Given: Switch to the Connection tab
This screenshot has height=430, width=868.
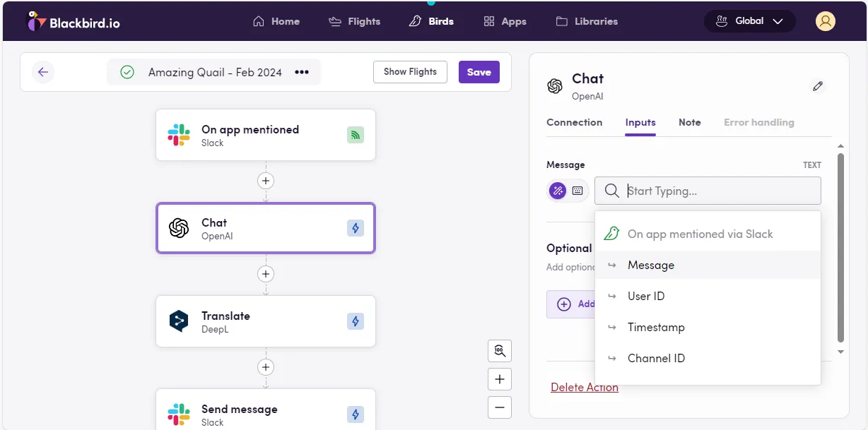Looking at the screenshot, I should 574,122.
